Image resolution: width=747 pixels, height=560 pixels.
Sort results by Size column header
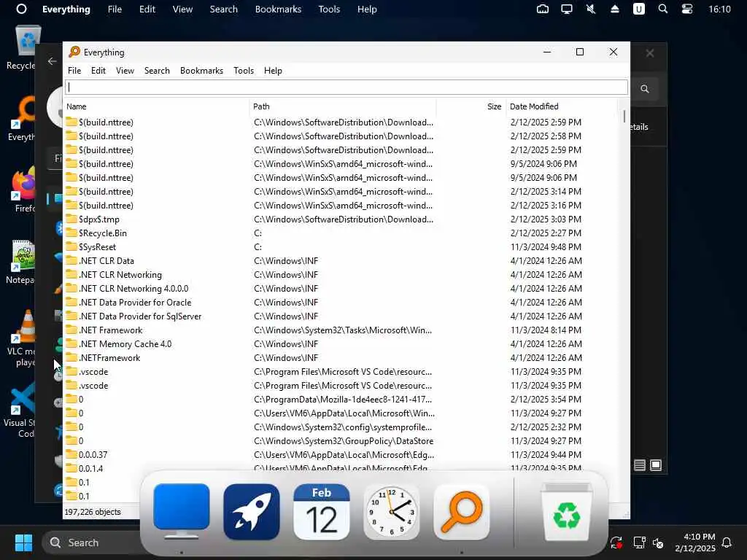(471, 106)
